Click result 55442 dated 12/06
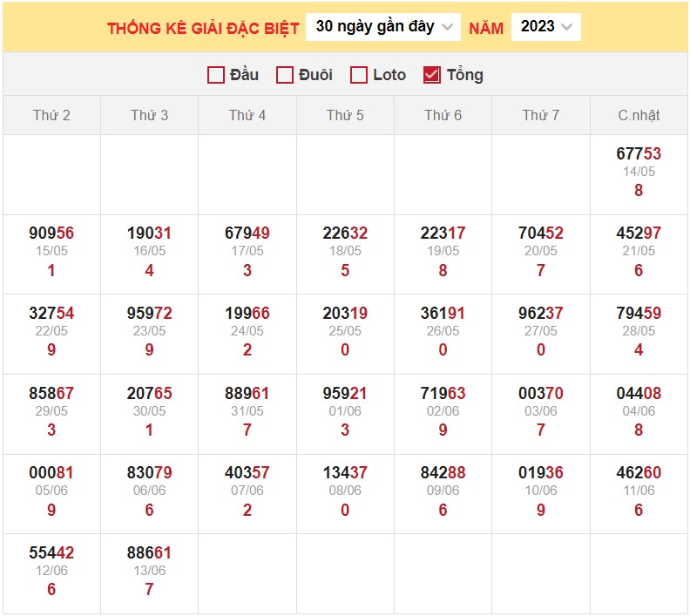 pyautogui.click(x=51, y=553)
